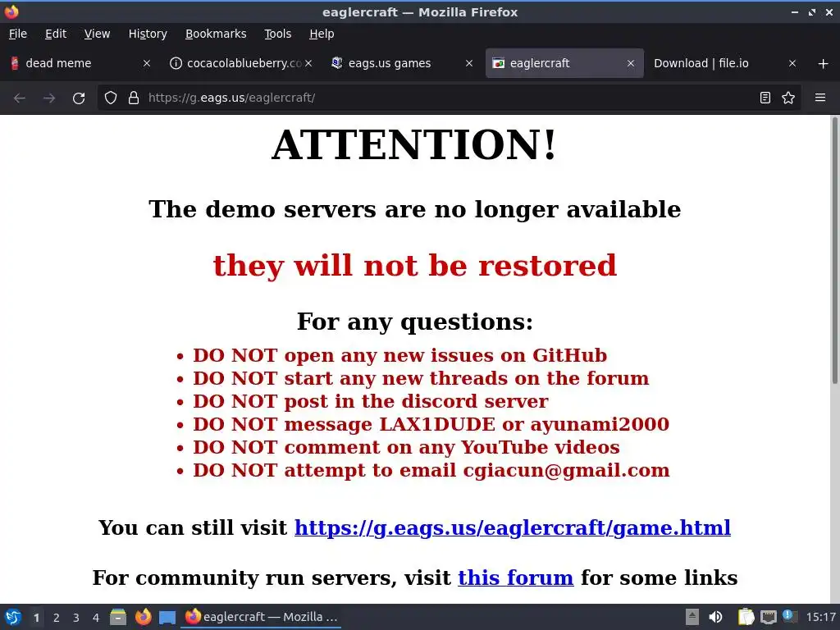The height and width of the screenshot is (630, 840).
Task: Click the Firefox logo in title bar
Action: 11,11
